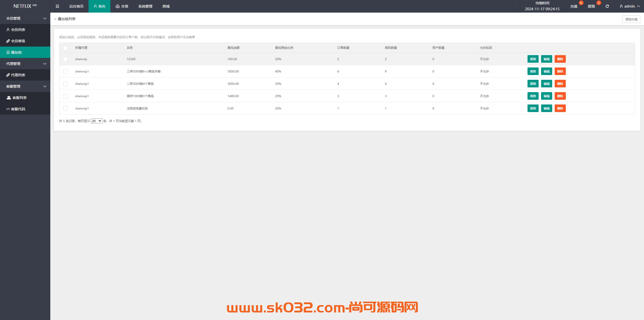This screenshot has height=320, width=644.
Task: Delete the 三存5000做6+3商品杀客 group
Action: [x=560, y=72]
